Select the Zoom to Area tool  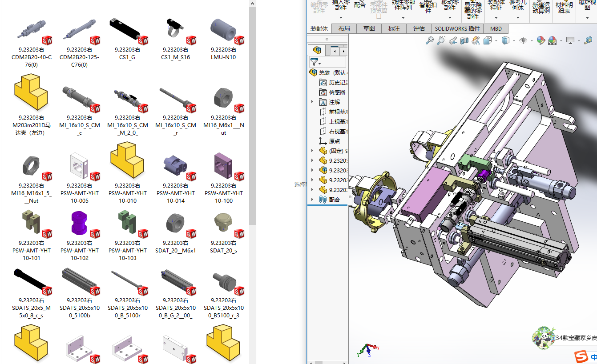click(441, 41)
